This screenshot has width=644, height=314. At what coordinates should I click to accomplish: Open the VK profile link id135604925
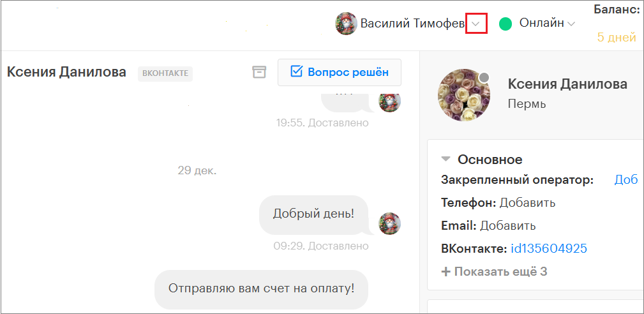548,248
